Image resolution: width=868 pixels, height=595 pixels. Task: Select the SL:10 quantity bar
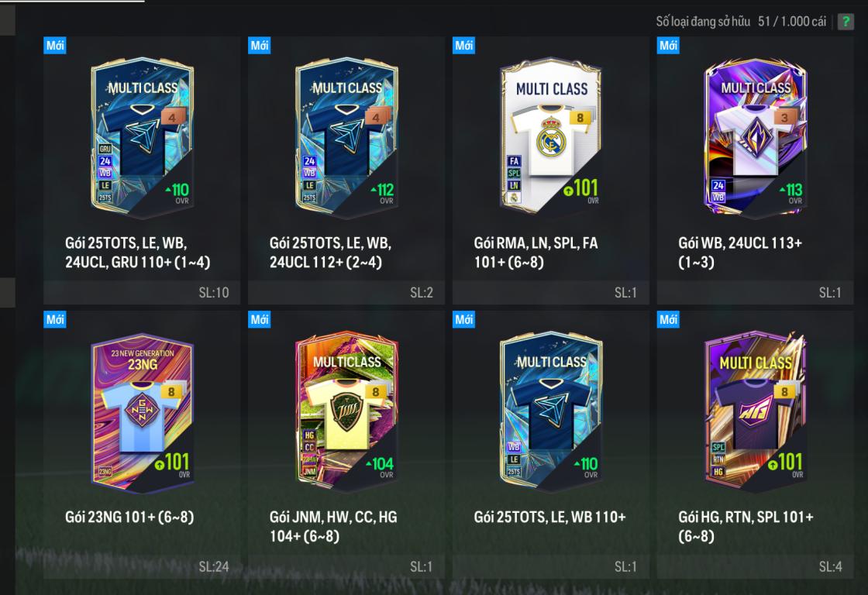pos(142,292)
